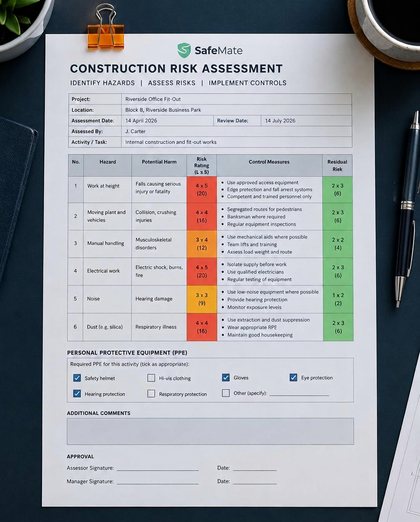
Task: Select the red 4 x 4 rating for Moving plant
Action: [x=201, y=217]
